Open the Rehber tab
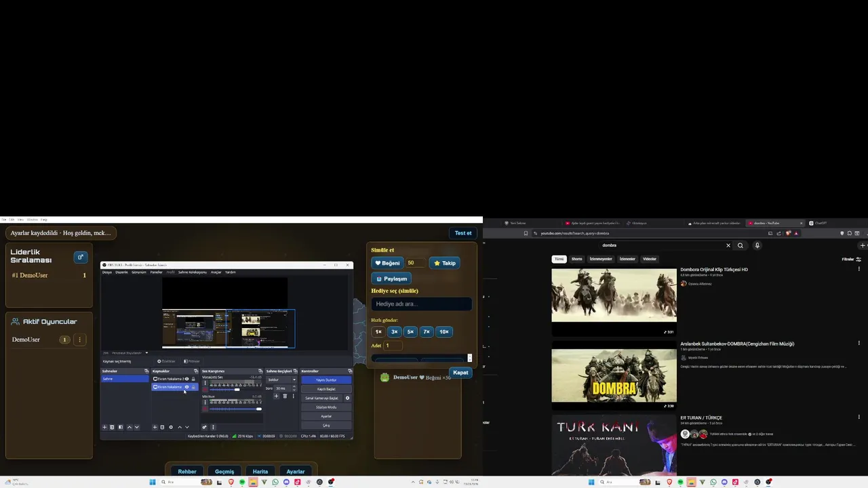868x488 pixels. coord(187,472)
